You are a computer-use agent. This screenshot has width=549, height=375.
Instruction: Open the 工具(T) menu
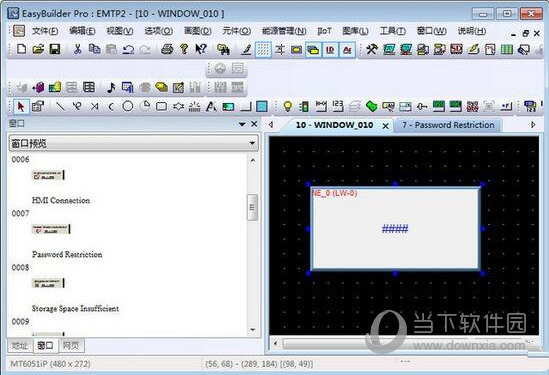pyautogui.click(x=392, y=31)
